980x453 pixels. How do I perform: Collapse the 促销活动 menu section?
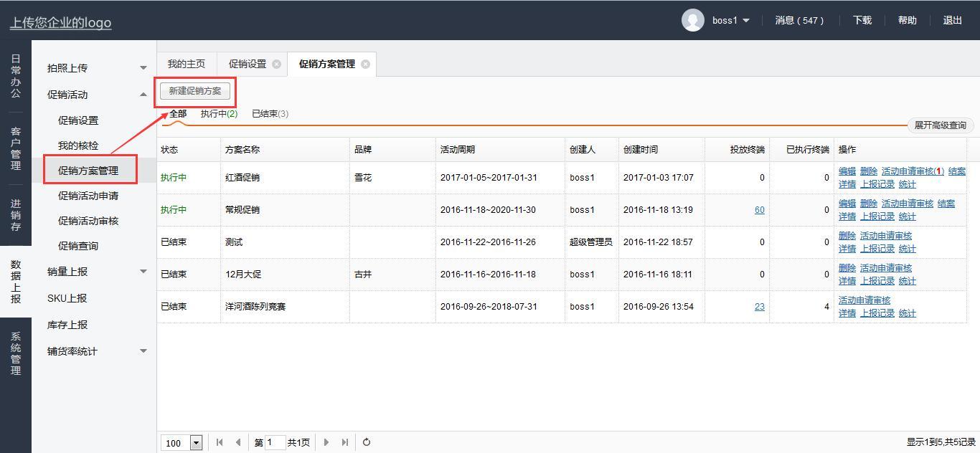pyautogui.click(x=143, y=95)
